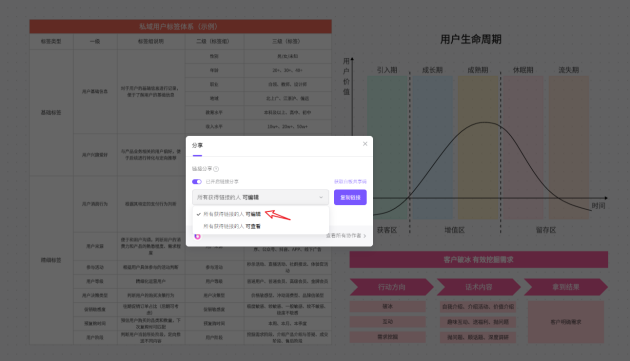Select the blue 成长期 column
This screenshot has height=361, width=630.
pyautogui.click(x=433, y=147)
